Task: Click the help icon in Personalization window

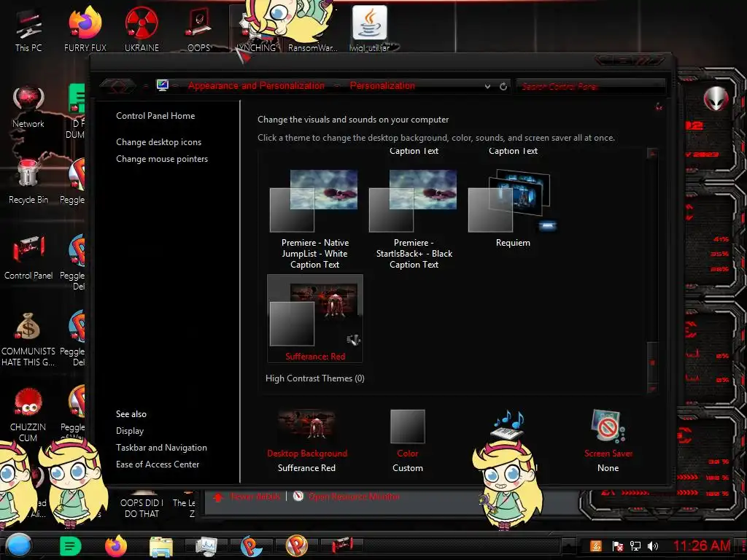Action: (x=659, y=107)
